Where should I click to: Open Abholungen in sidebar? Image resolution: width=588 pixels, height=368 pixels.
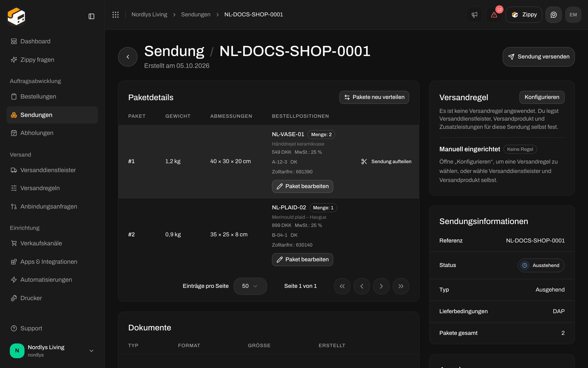[52, 133]
